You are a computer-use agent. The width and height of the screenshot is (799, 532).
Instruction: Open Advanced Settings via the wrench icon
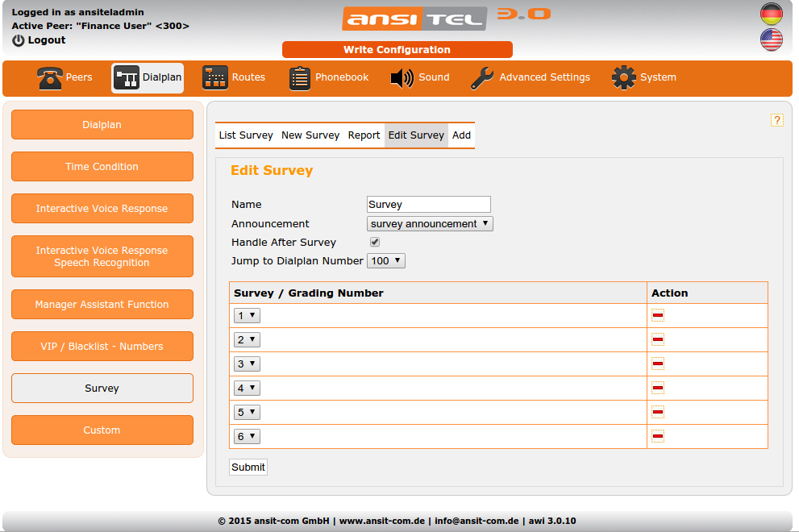click(481, 77)
